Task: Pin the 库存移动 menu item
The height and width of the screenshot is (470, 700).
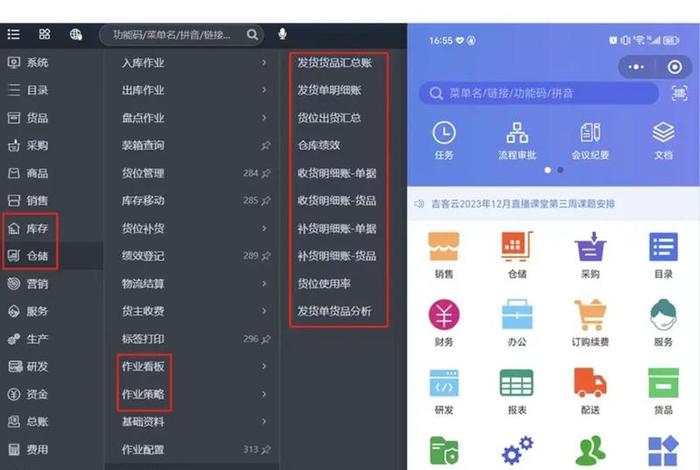Action: tap(266, 201)
